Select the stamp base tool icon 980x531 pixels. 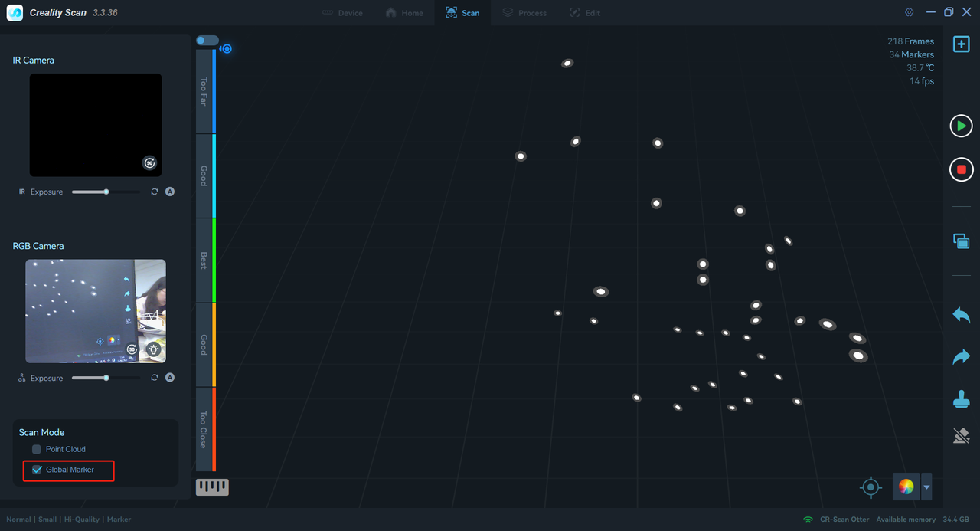(962, 398)
